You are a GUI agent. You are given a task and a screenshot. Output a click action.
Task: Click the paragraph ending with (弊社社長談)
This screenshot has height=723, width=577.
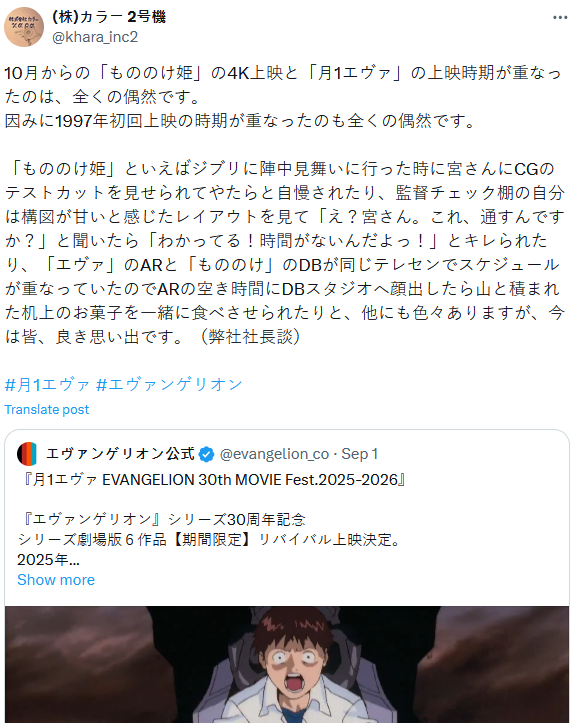(x=284, y=253)
